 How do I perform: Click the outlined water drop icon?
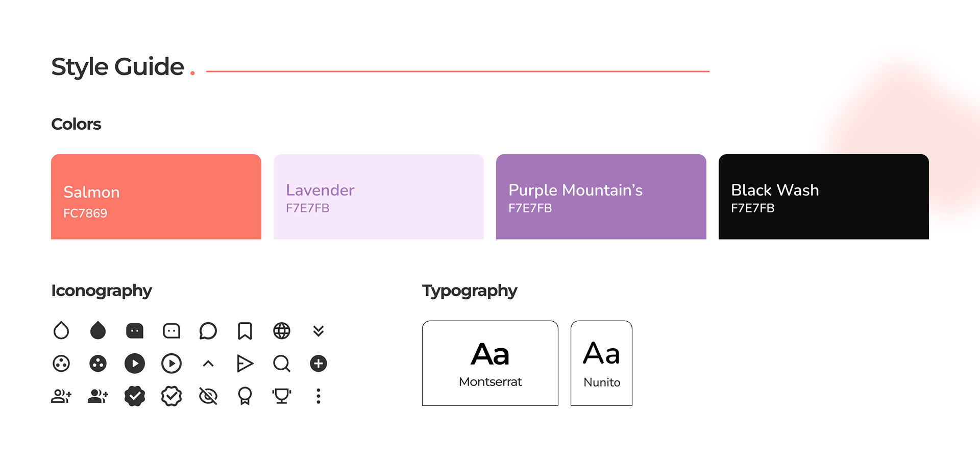61,331
